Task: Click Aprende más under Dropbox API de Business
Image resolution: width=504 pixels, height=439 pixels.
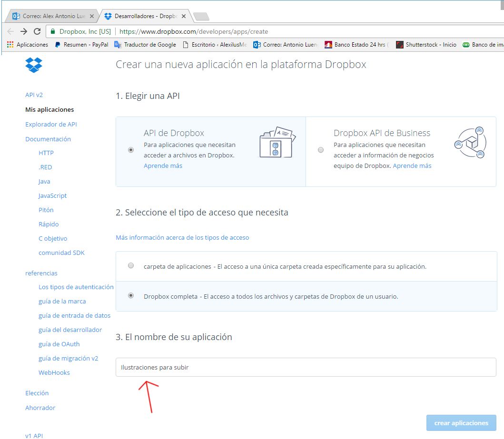Action: (x=412, y=166)
